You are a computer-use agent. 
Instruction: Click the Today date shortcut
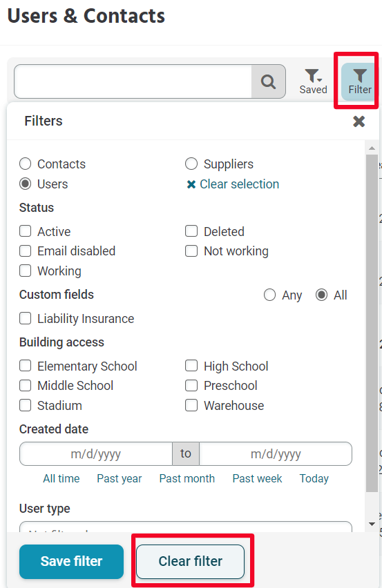point(314,478)
